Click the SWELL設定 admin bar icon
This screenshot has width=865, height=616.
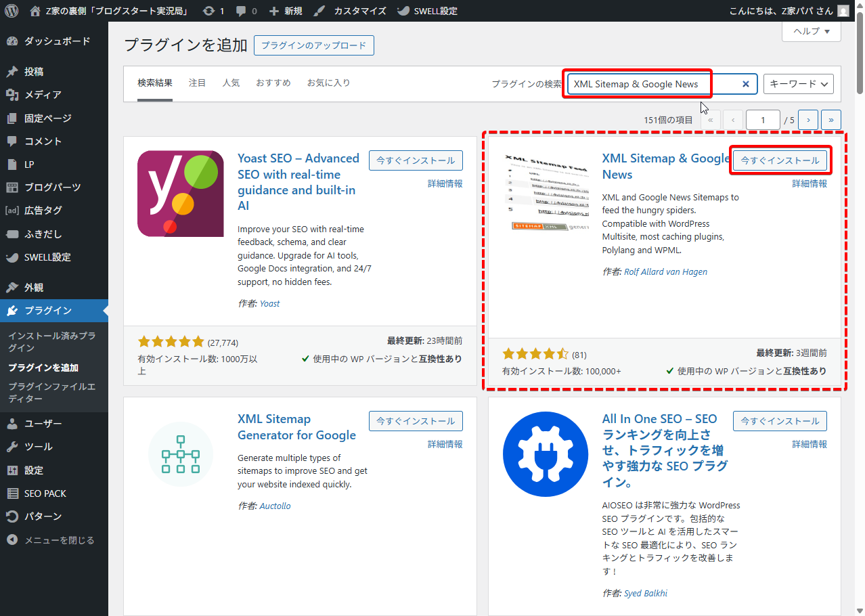pyautogui.click(x=403, y=11)
